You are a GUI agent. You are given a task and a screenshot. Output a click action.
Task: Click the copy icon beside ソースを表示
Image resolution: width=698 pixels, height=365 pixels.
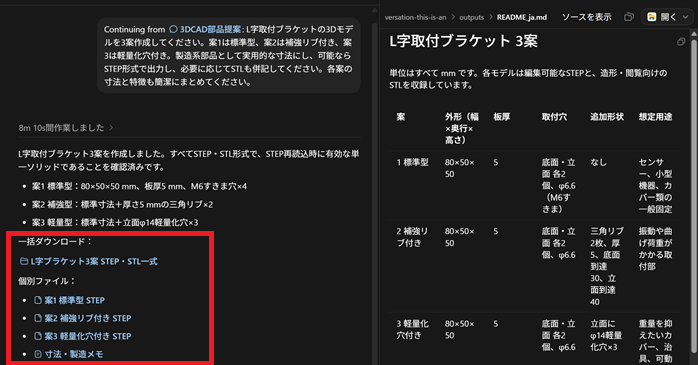click(x=629, y=17)
